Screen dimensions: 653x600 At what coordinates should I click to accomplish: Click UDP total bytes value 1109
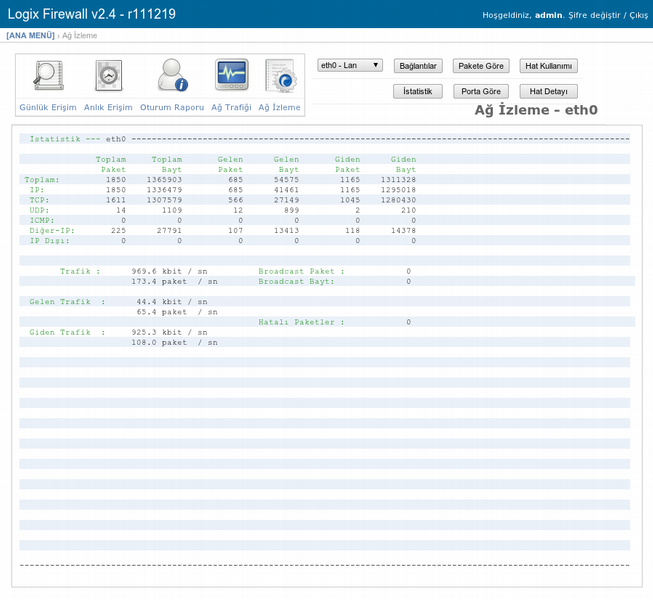click(x=172, y=210)
